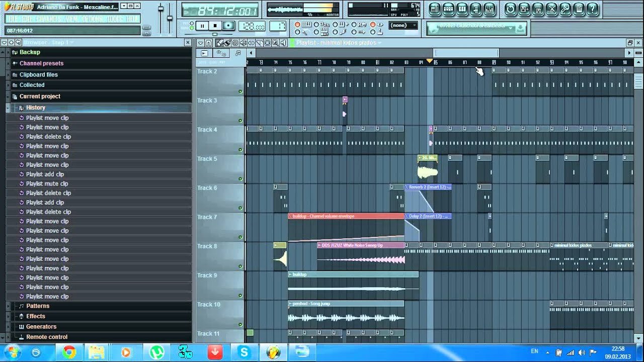Open Google Chrome from the taskbar

coord(69,352)
